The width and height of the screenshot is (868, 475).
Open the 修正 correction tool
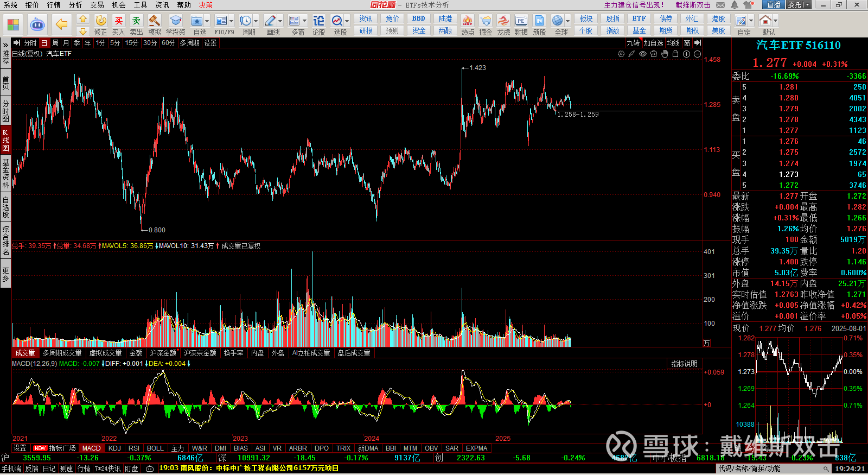tap(101, 25)
